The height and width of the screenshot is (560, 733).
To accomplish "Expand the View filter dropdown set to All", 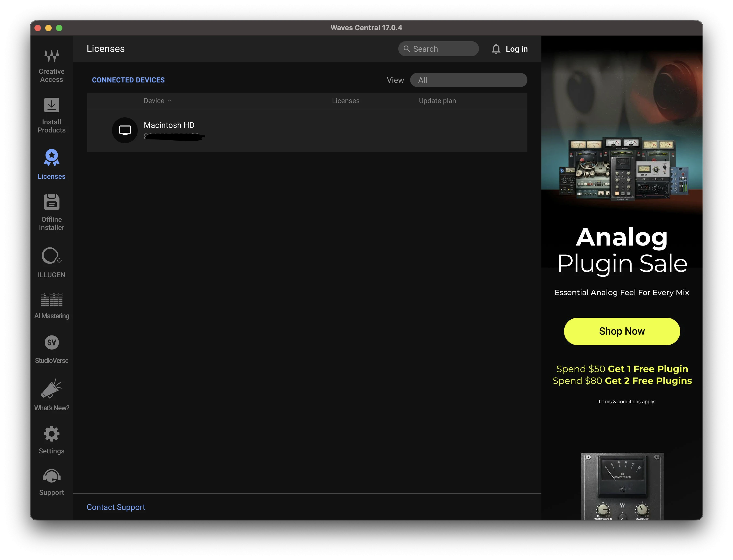I will pos(468,80).
